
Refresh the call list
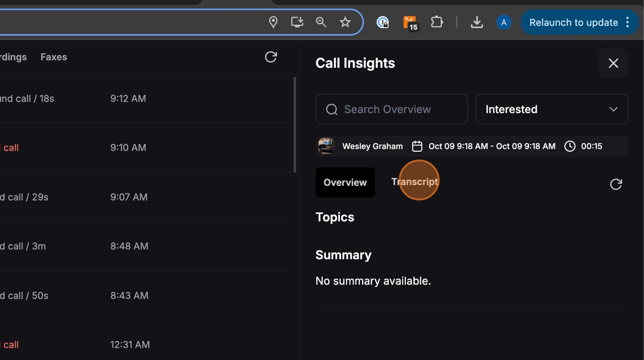[x=271, y=57]
